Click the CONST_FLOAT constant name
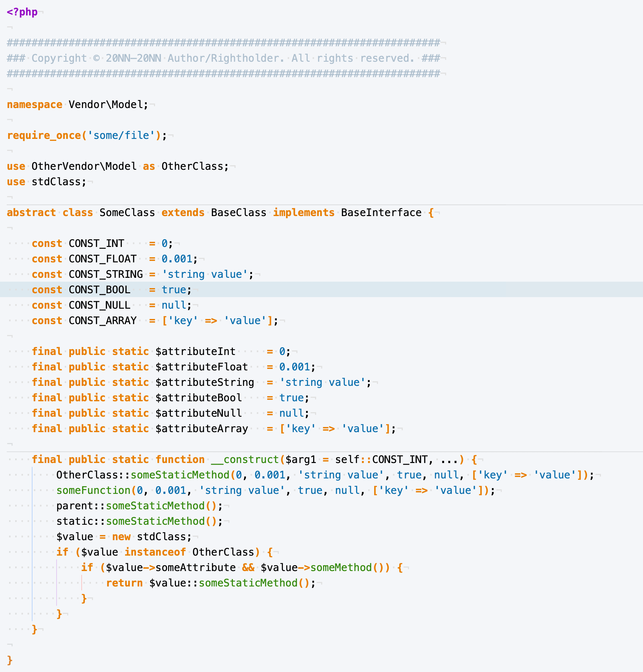643x672 pixels. pos(103,259)
